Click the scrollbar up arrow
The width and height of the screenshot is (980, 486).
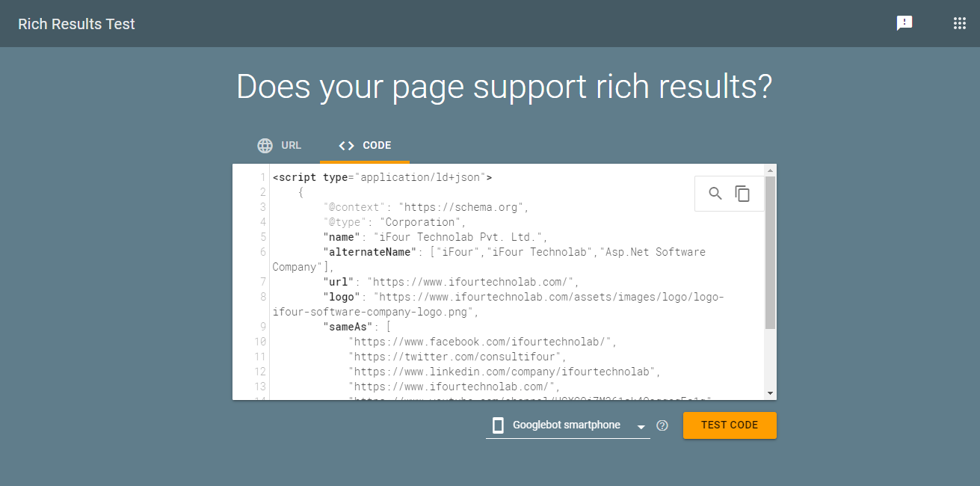click(x=770, y=170)
